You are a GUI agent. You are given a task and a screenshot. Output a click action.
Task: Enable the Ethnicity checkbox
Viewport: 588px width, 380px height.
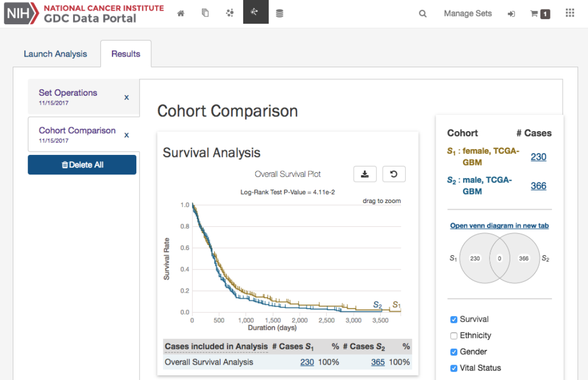pos(454,336)
